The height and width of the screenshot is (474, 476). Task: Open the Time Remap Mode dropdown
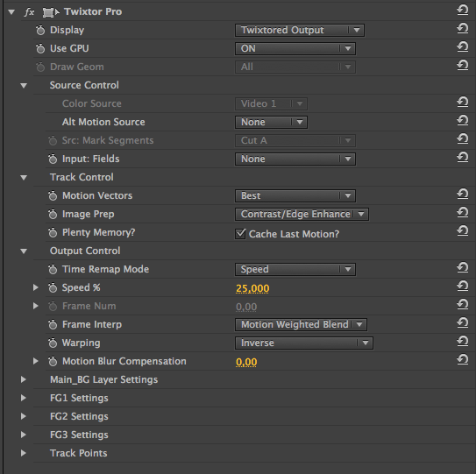click(295, 269)
